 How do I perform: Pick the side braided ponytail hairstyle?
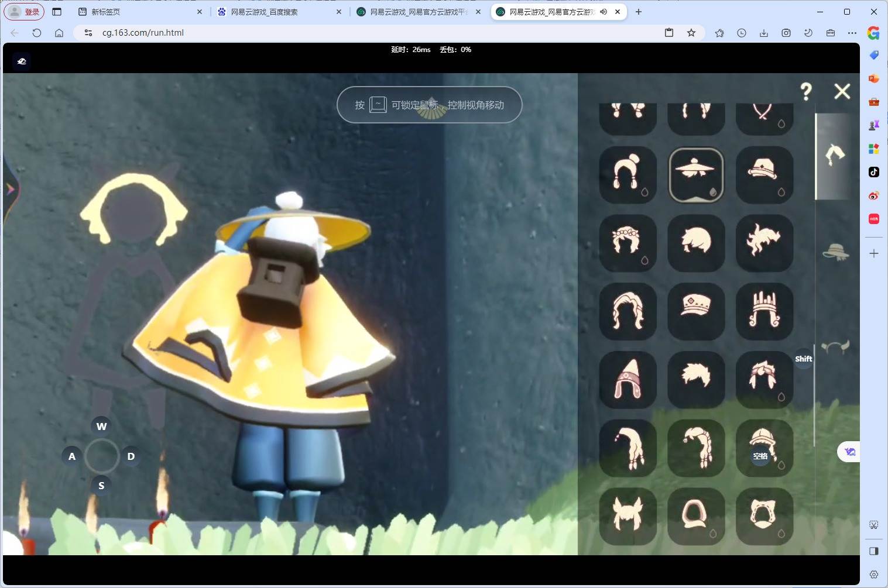pos(696,448)
